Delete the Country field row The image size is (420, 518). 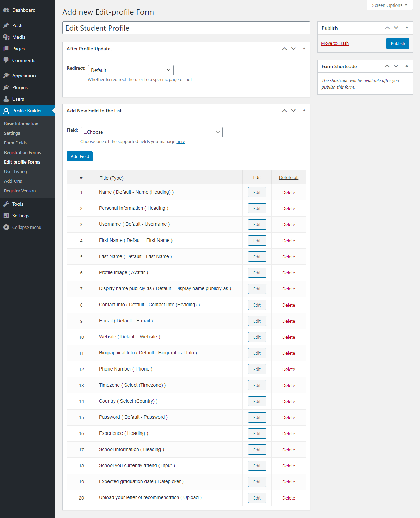coord(289,401)
